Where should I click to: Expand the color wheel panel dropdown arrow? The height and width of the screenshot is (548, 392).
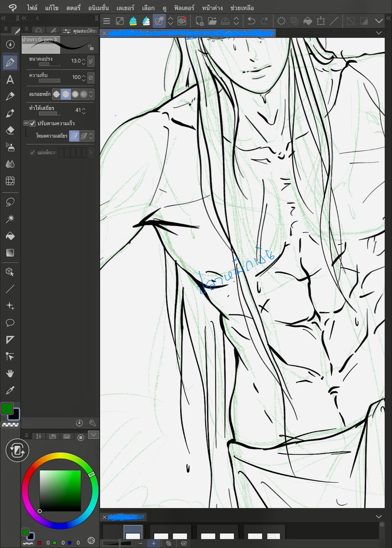(93, 435)
